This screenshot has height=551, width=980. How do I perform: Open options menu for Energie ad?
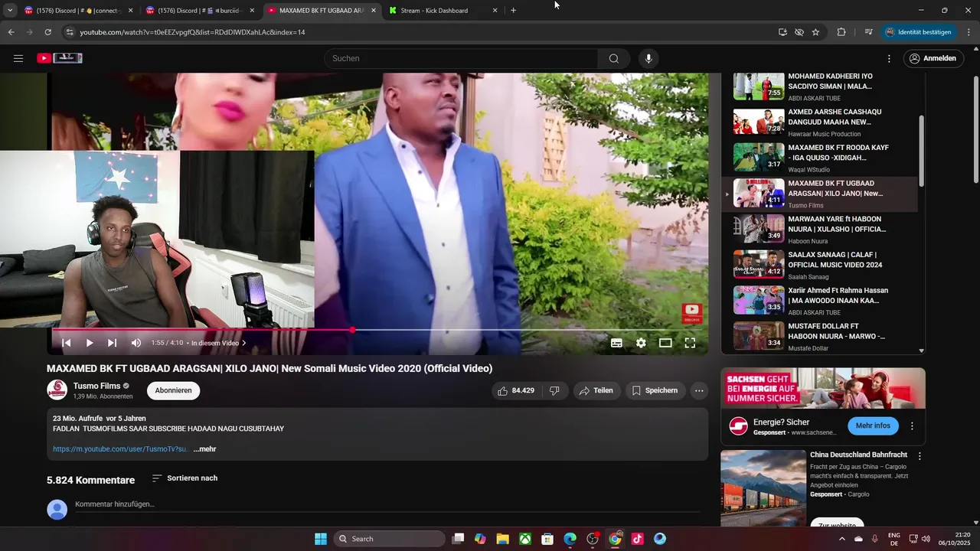tap(912, 425)
